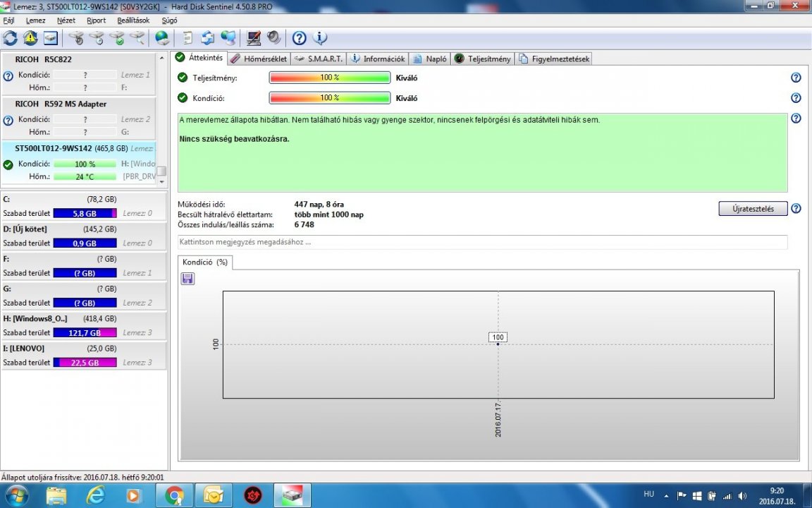Viewport: 812px width, 508px height.
Task: Switch to the Teljesítmény tab
Action: pos(483,59)
